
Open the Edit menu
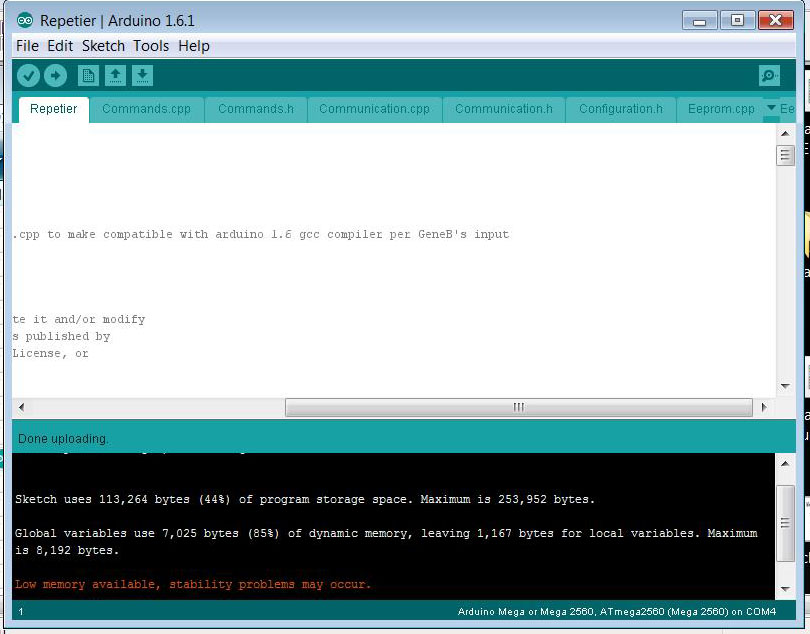click(60, 46)
